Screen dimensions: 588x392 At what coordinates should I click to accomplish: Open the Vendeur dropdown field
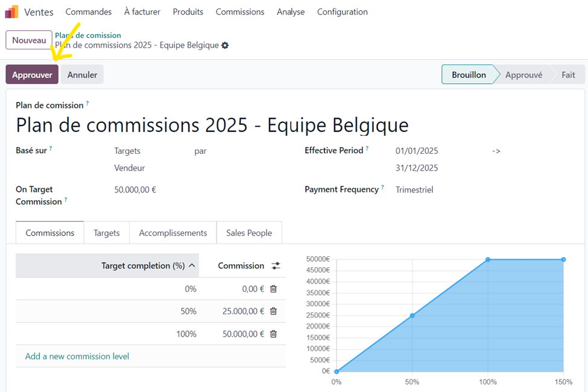click(130, 168)
